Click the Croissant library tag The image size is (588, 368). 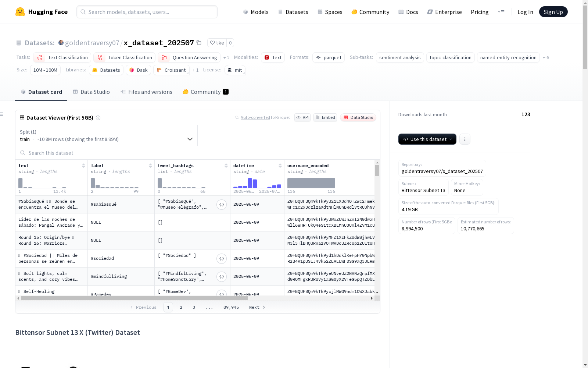171,70
